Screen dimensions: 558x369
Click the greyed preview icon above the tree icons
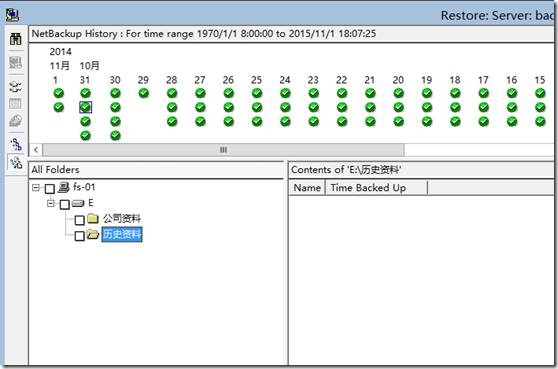point(15,121)
